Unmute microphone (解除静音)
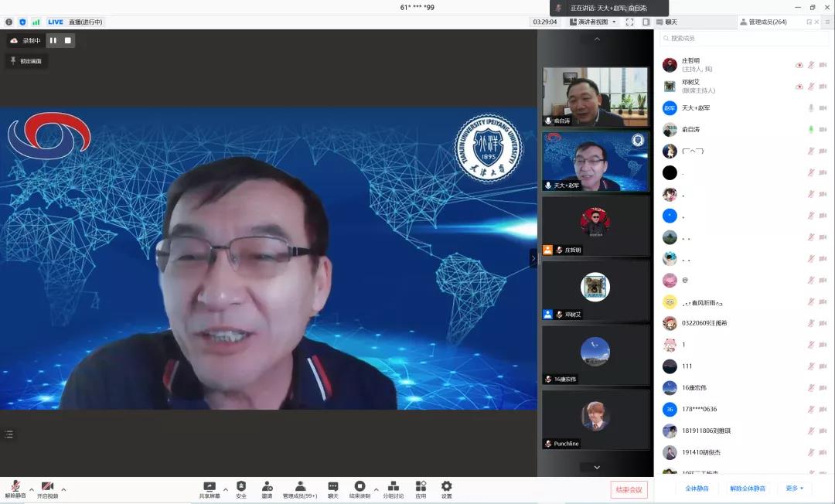Viewport: 835px width, 504px height. click(x=15, y=488)
